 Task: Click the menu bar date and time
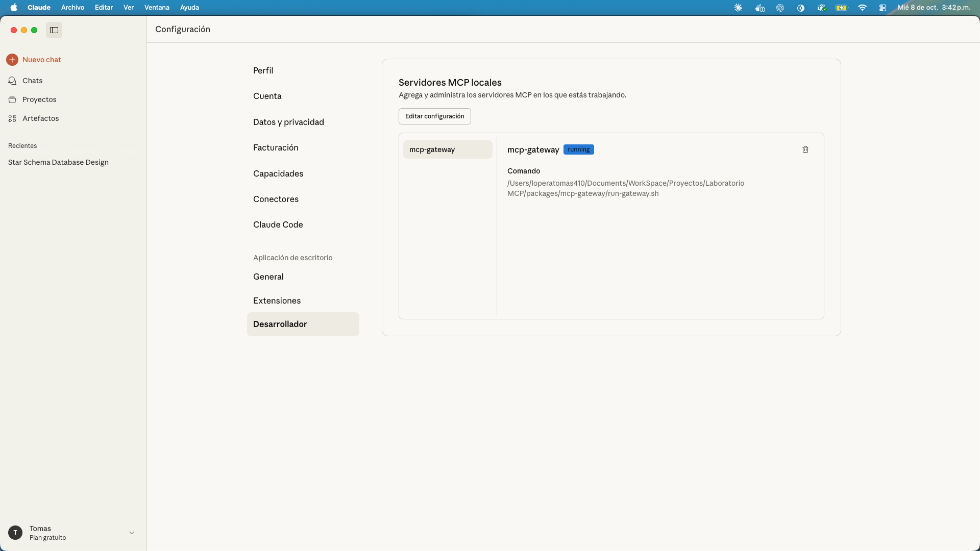934,8
